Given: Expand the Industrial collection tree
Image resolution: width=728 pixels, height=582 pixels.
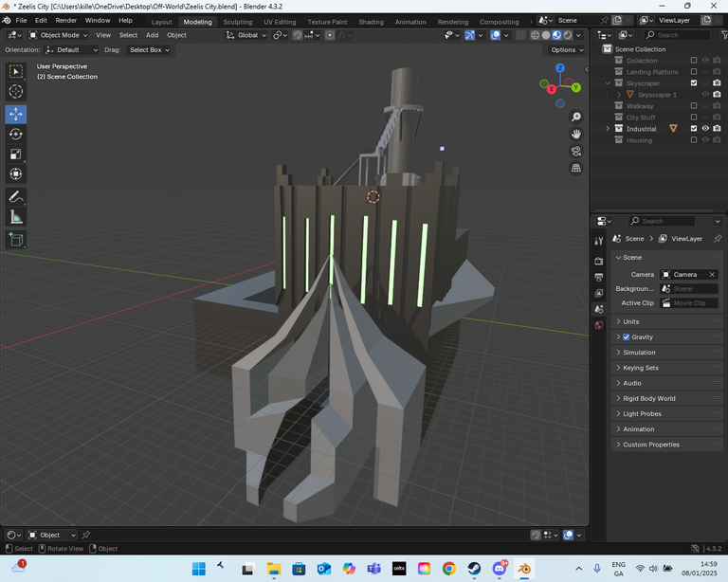Looking at the screenshot, I should [x=608, y=129].
